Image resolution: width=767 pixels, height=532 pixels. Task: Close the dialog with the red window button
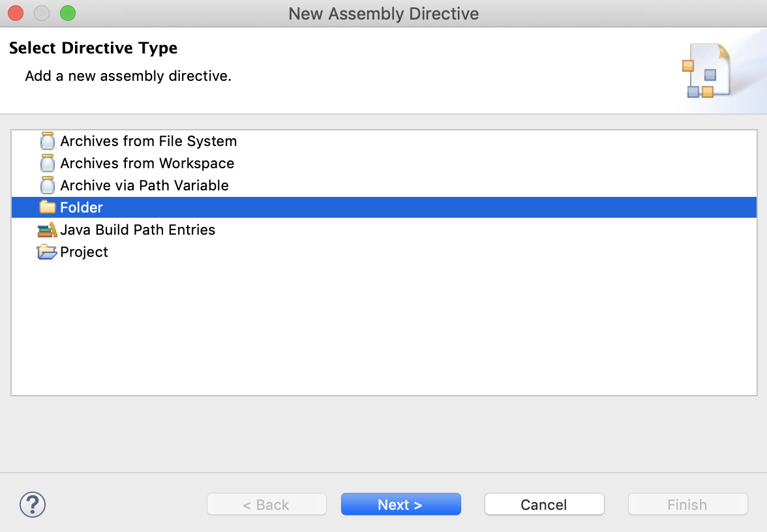pyautogui.click(x=16, y=13)
